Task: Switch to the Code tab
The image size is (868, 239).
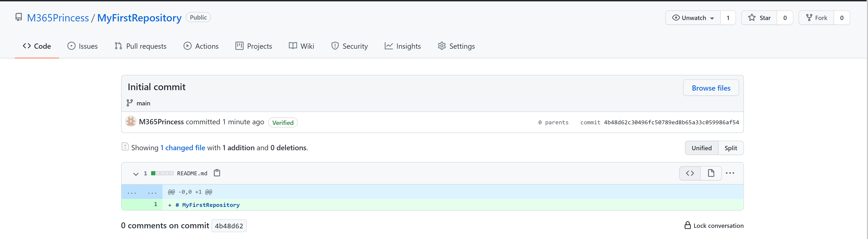Action: (x=37, y=46)
